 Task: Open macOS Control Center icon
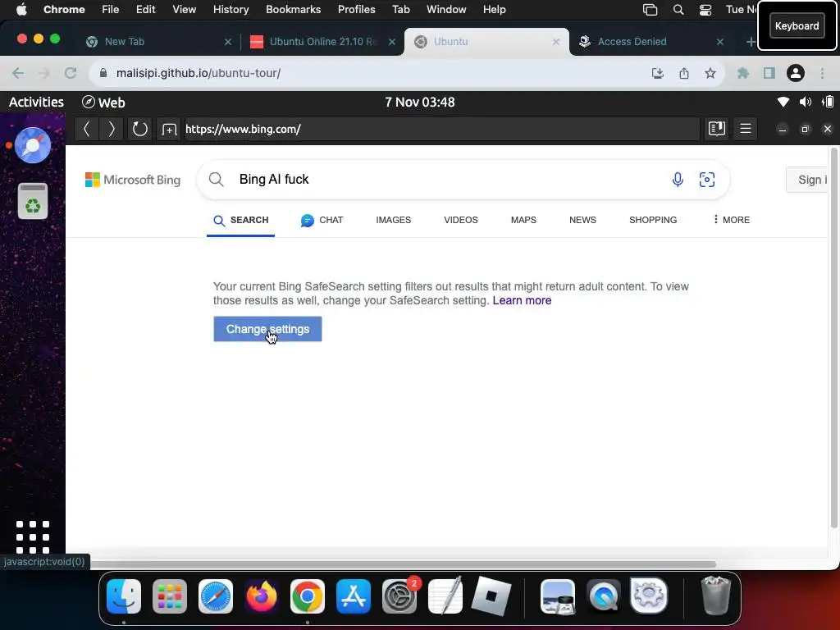pos(705,10)
